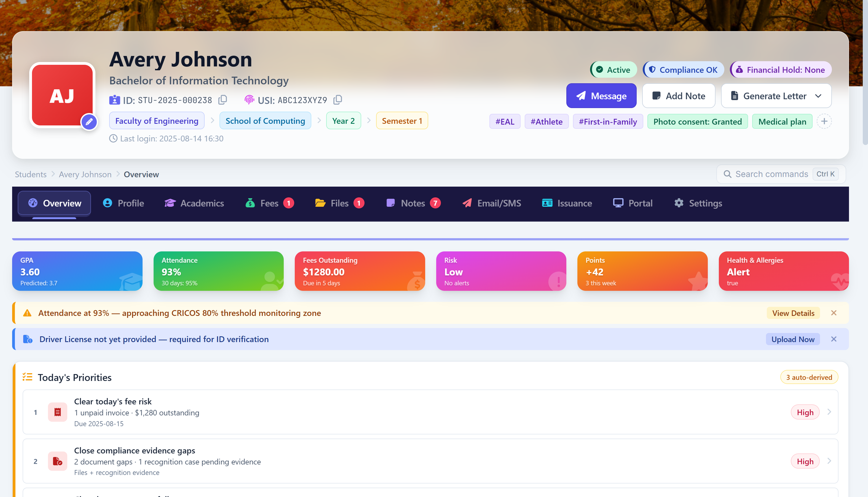
Task: Click the Ctrl K shortcut hint
Action: (825, 174)
